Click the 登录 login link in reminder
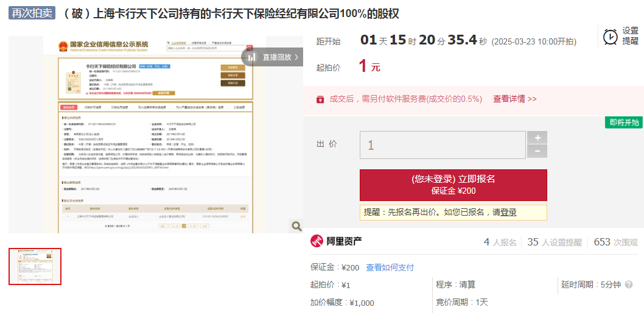This screenshot has width=644, height=321. [x=508, y=212]
